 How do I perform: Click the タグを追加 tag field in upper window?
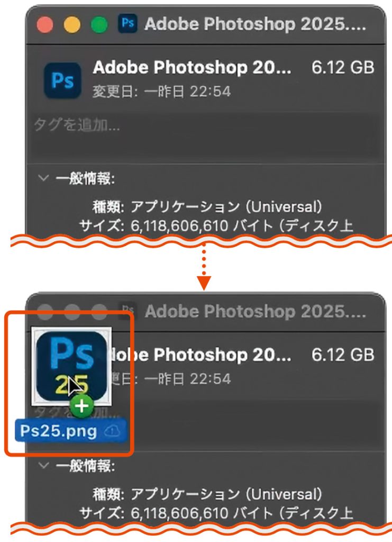click(x=205, y=137)
